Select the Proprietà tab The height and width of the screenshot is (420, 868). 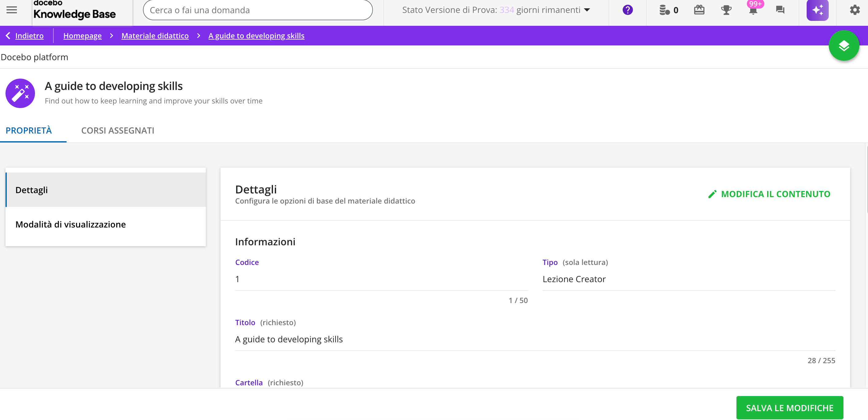(29, 130)
